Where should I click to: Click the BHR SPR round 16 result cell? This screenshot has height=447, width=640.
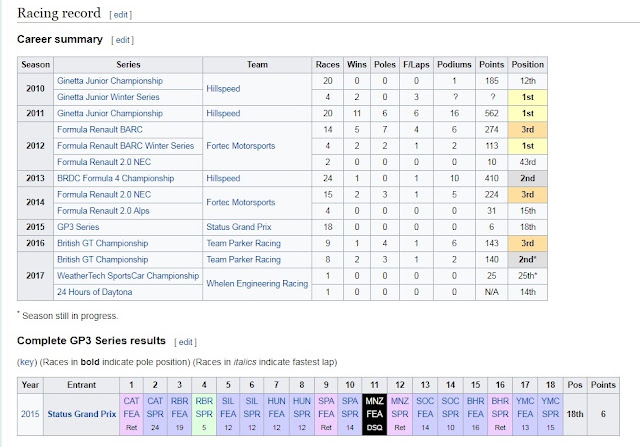coord(500,414)
